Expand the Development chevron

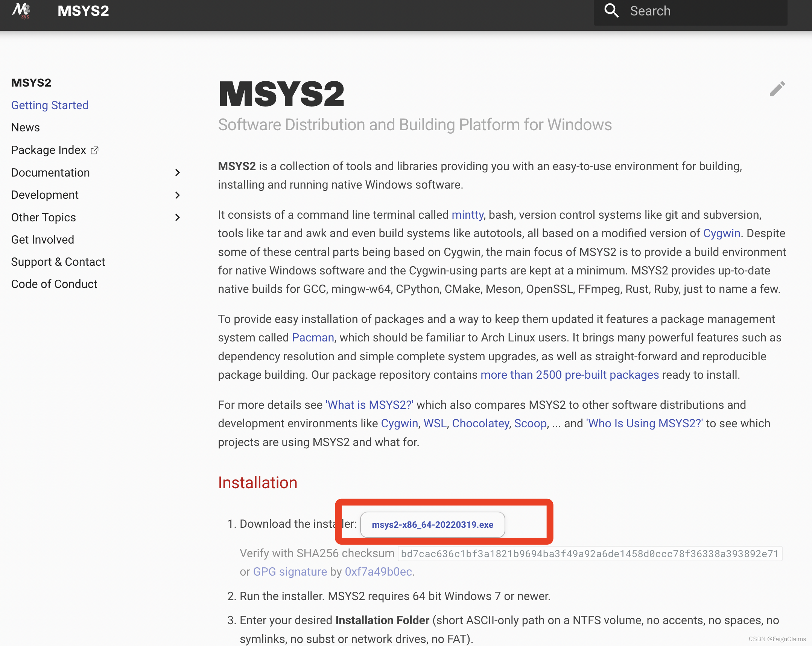178,195
